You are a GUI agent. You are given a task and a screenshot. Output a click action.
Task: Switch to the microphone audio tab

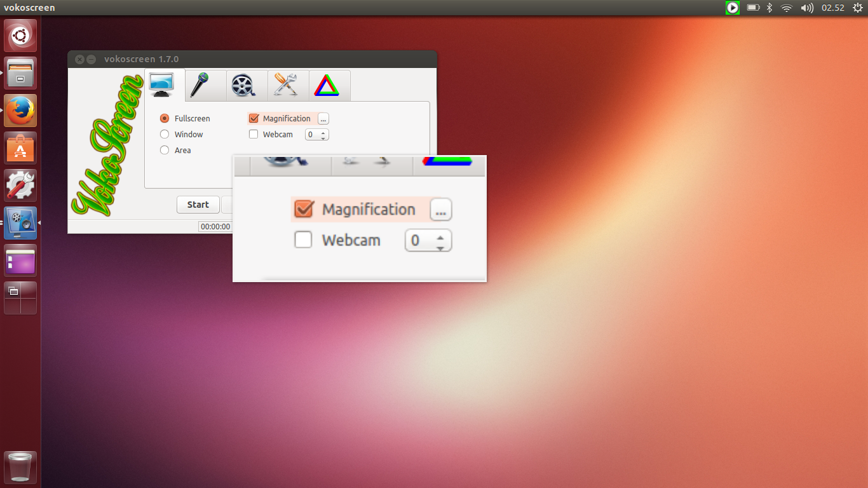coord(206,85)
